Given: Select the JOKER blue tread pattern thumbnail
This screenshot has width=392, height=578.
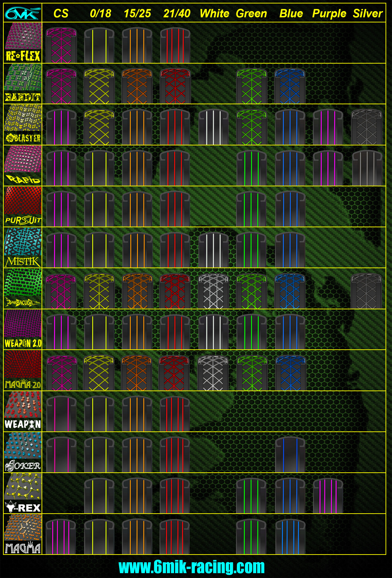Looking at the screenshot, I should [22, 445].
